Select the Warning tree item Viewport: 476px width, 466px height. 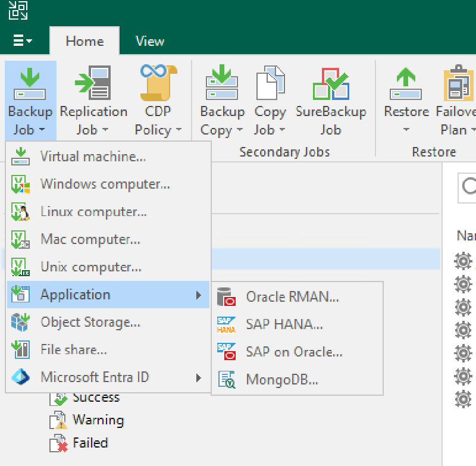click(x=98, y=420)
